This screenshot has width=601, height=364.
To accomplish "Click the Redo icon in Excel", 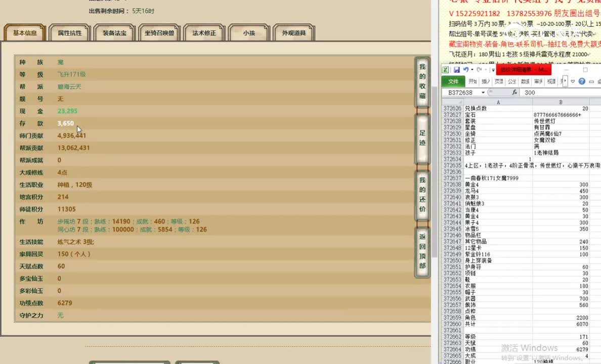I will [x=479, y=69].
